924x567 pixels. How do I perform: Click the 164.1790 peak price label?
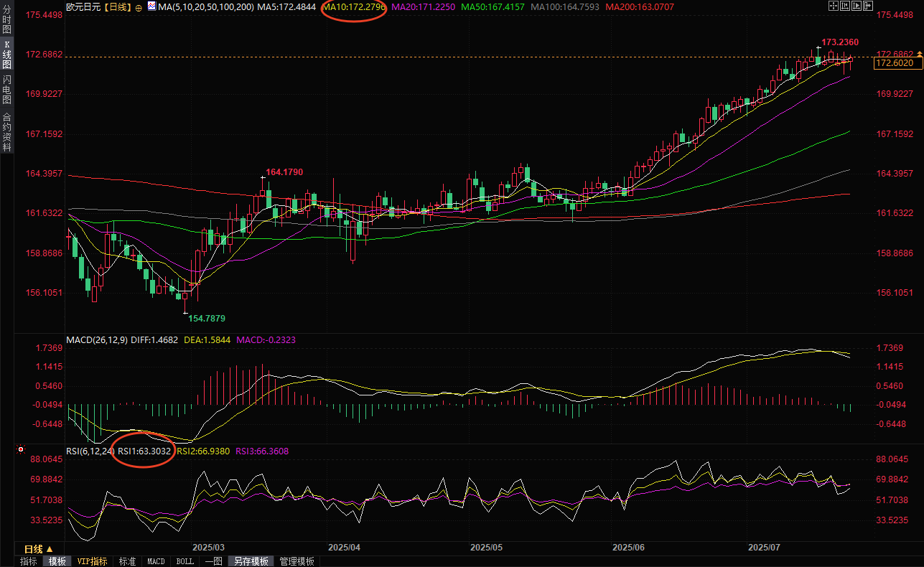pyautogui.click(x=284, y=172)
